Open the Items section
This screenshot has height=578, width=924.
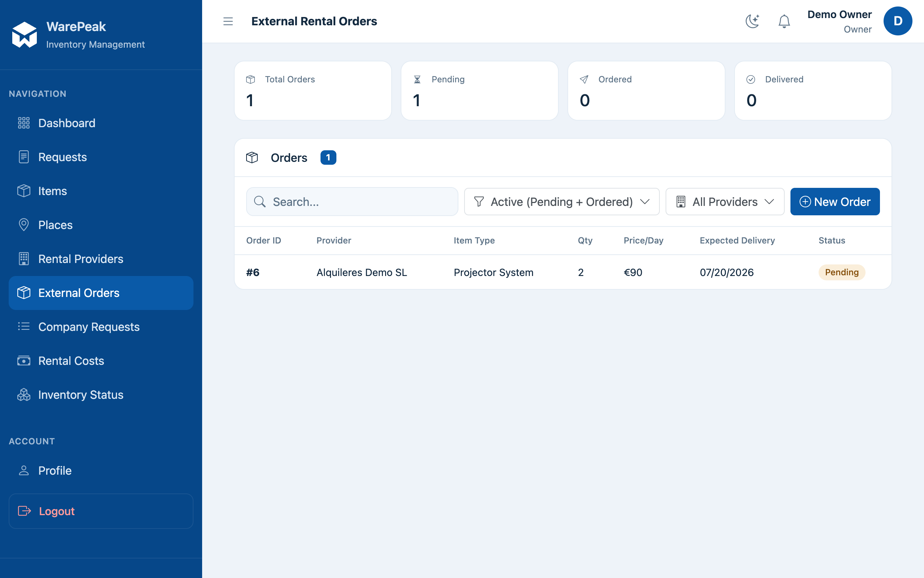point(101,191)
